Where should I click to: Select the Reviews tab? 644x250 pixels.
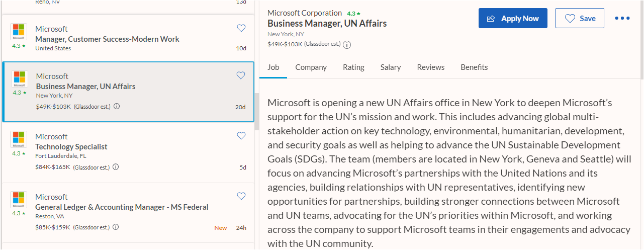click(x=430, y=67)
